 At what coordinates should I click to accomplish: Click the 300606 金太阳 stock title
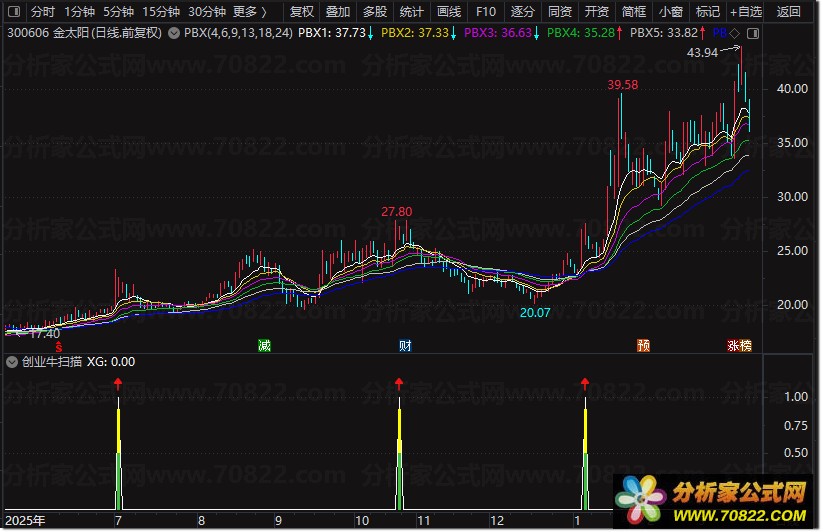coord(84,33)
